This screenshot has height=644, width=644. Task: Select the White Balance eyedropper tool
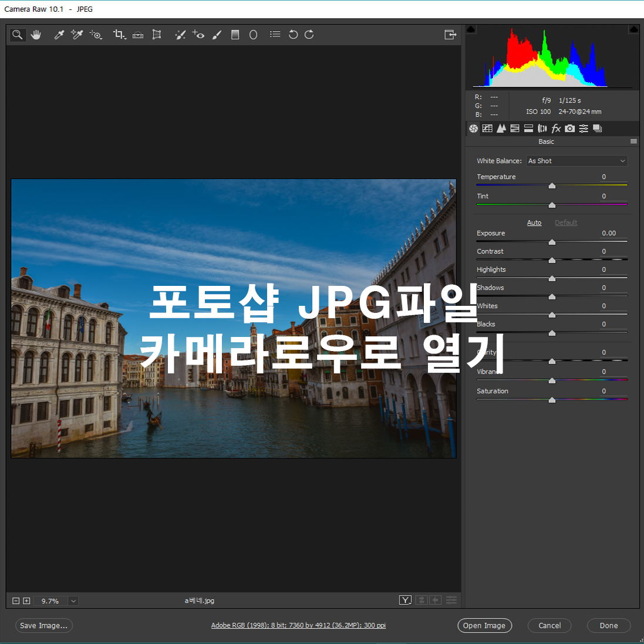[59, 35]
